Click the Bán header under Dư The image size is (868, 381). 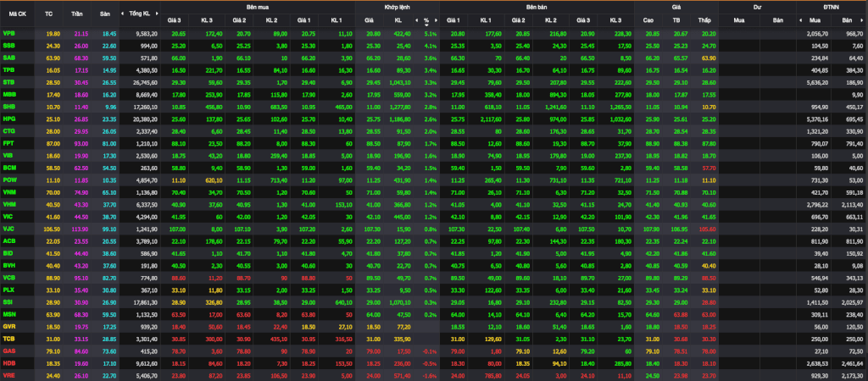[779, 20]
